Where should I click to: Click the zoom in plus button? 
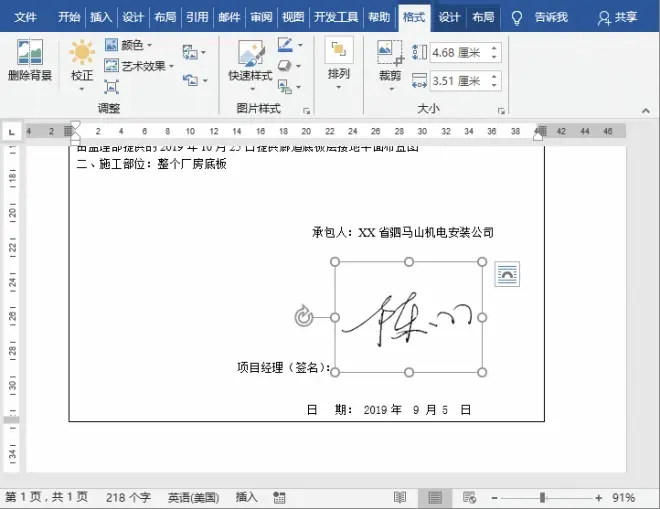599,498
